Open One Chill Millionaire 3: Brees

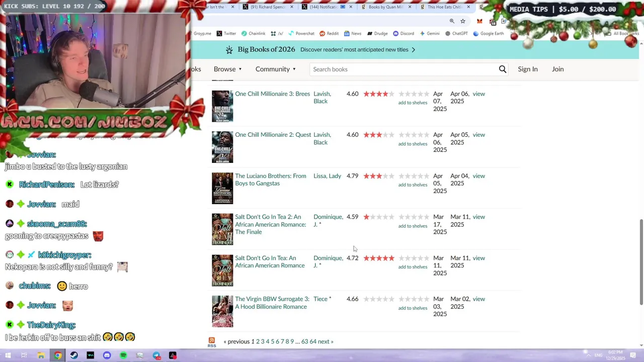click(x=272, y=94)
